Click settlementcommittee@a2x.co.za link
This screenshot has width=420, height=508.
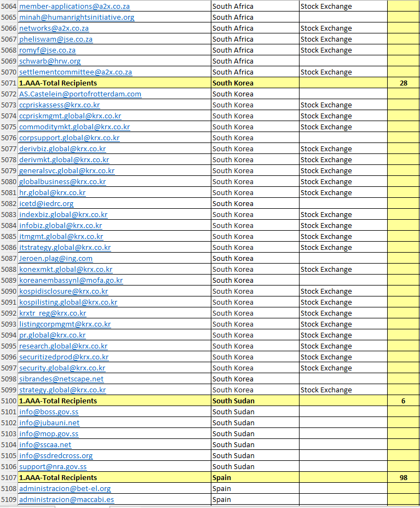pyautogui.click(x=76, y=72)
